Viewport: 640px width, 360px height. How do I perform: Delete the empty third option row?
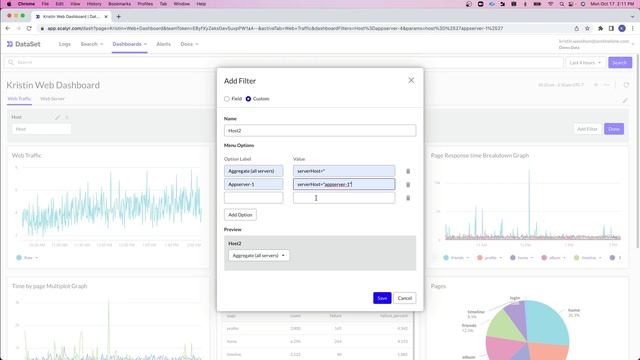(x=408, y=198)
